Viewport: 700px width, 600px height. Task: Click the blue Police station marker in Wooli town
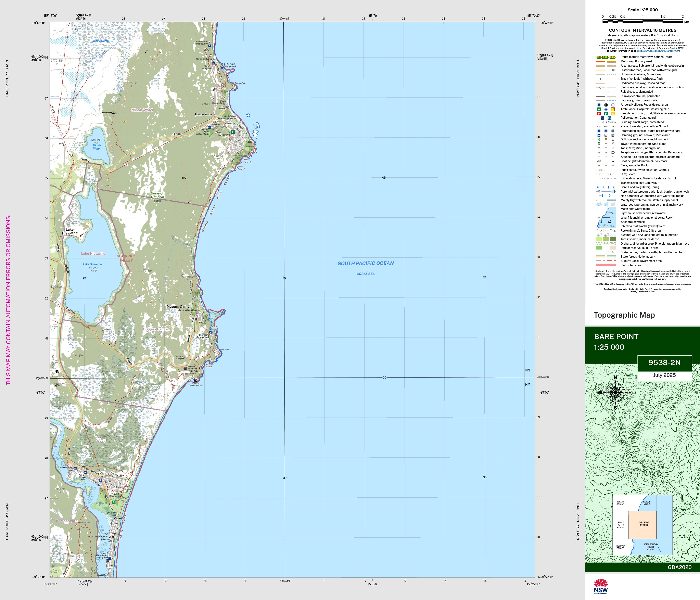click(100, 480)
